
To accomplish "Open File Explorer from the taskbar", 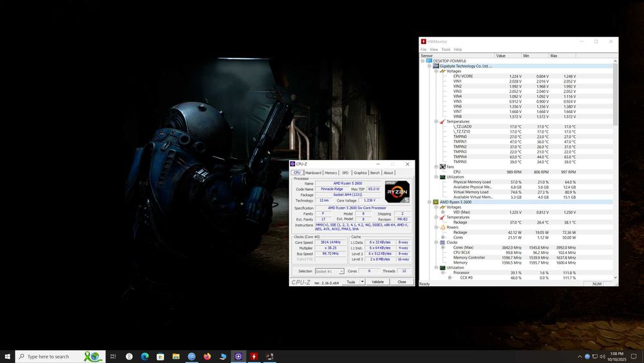I will (176, 356).
